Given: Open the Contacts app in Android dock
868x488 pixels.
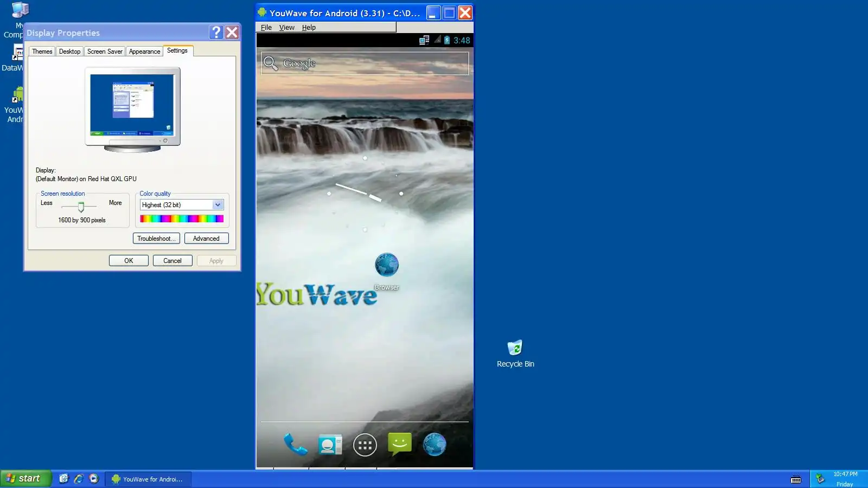Looking at the screenshot, I should pyautogui.click(x=330, y=445).
